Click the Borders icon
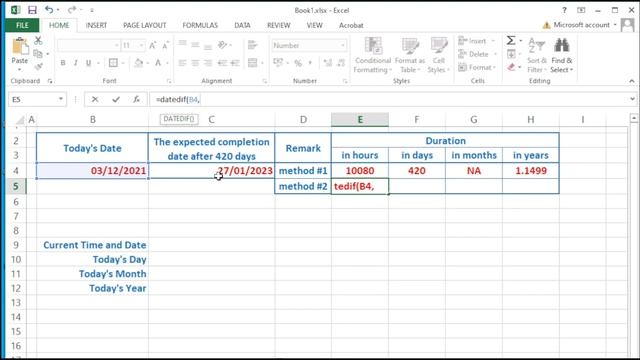The height and width of the screenshot is (360, 640). pos(113,63)
